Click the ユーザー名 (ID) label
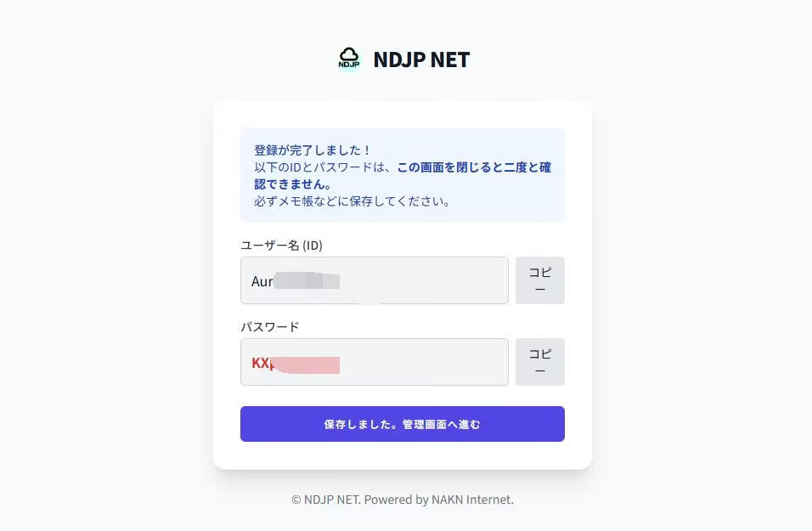The image size is (812, 531). (x=281, y=245)
